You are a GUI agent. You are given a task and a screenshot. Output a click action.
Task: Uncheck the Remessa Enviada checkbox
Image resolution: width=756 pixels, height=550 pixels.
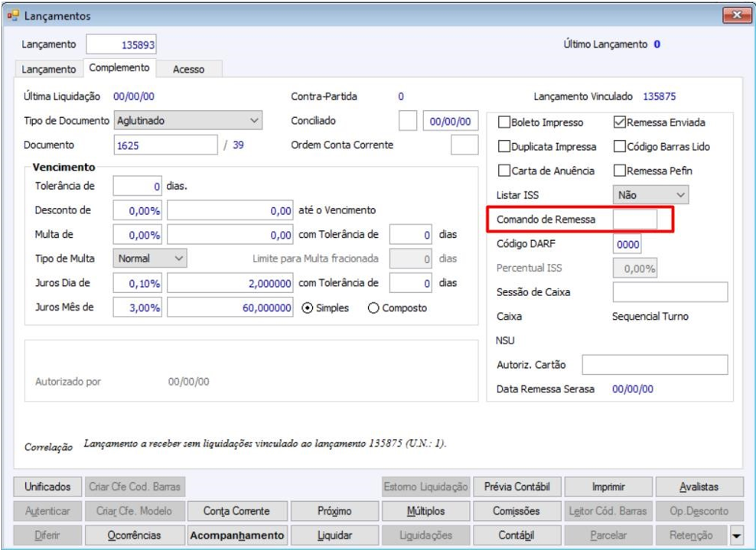pos(620,122)
